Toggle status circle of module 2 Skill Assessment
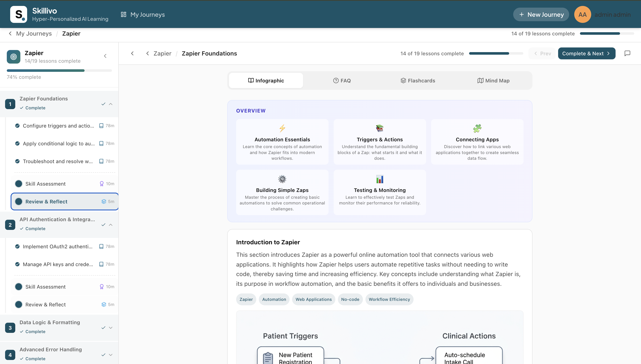Screen dimensions: 641x364 [18, 286]
